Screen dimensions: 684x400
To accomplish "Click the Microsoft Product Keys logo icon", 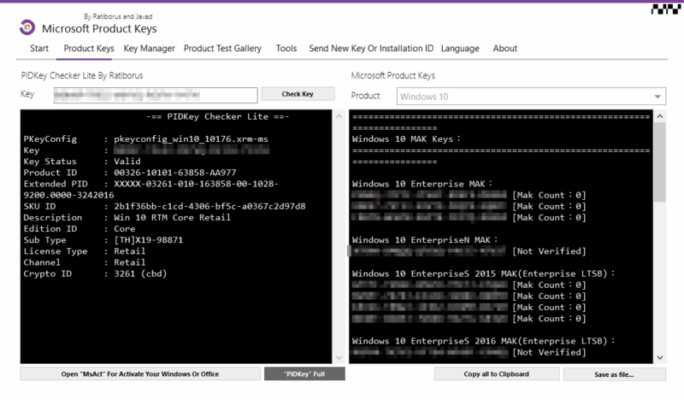I will pos(27,27).
